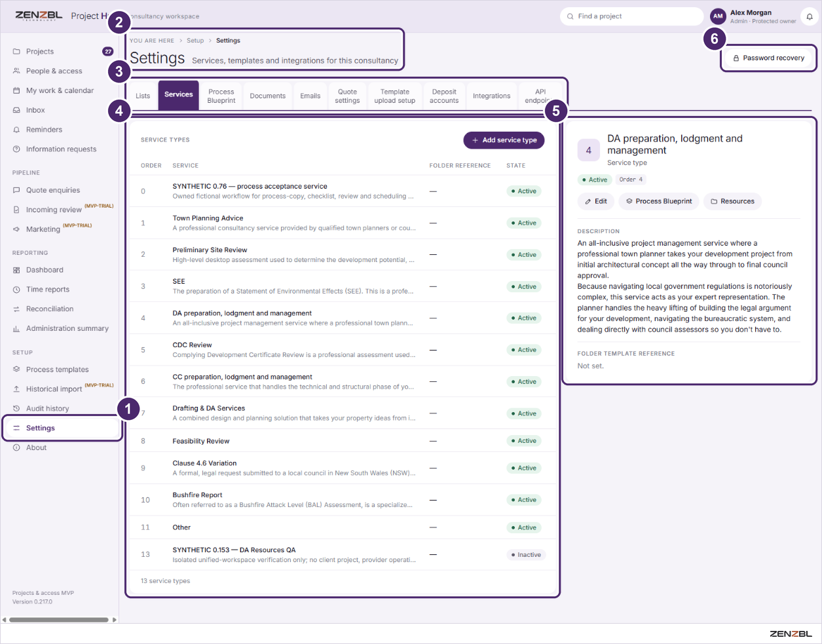Click the Order 4 tag
Viewport: 822px width, 644px height.
coord(631,180)
